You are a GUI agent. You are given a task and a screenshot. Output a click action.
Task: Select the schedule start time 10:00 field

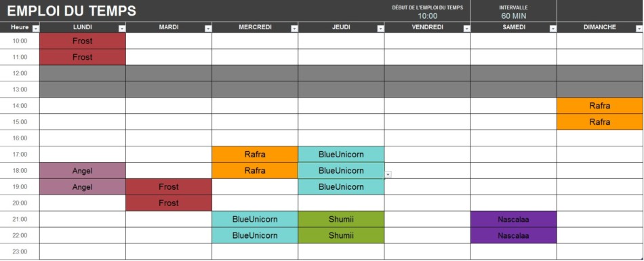click(428, 16)
